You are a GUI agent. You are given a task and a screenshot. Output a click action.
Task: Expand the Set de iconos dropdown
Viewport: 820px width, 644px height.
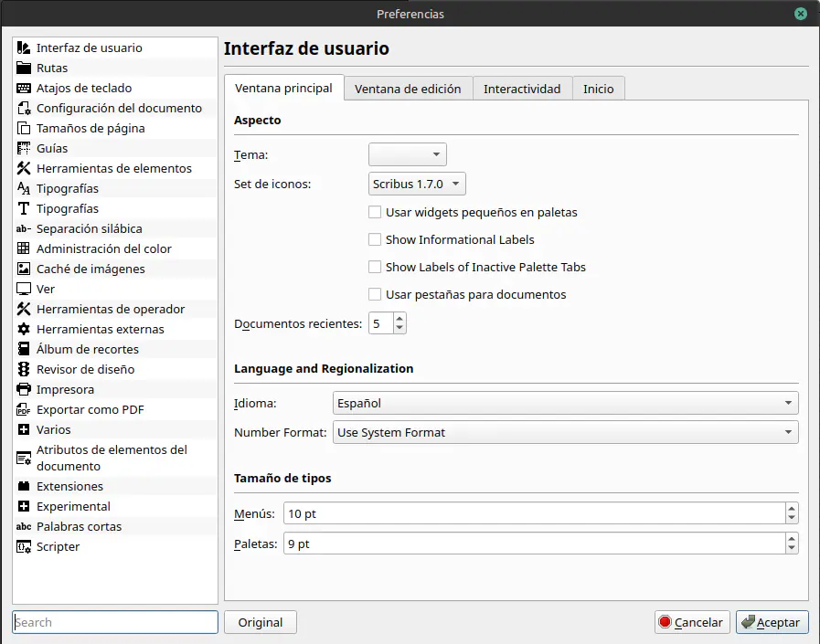tap(417, 185)
